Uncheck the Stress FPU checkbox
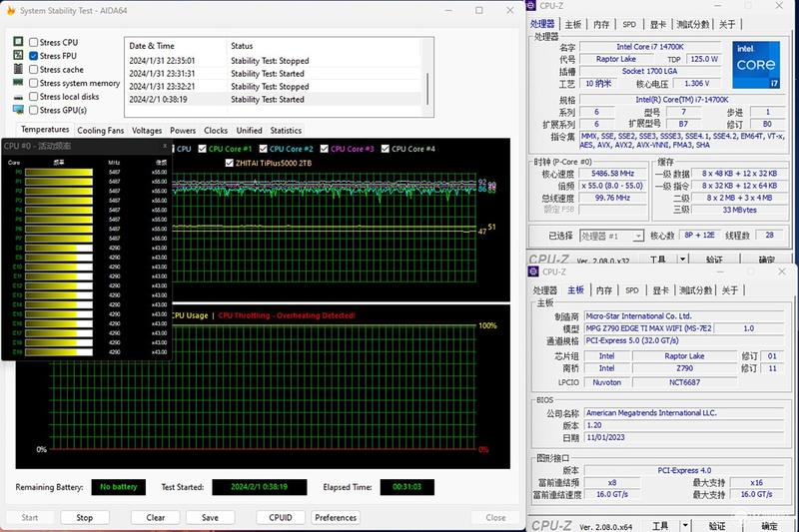The image size is (799, 532). click(34, 56)
